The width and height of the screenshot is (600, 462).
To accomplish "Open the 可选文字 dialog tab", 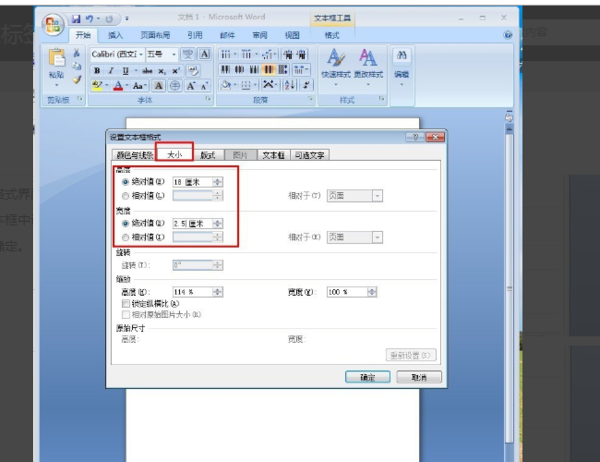I will click(310, 155).
